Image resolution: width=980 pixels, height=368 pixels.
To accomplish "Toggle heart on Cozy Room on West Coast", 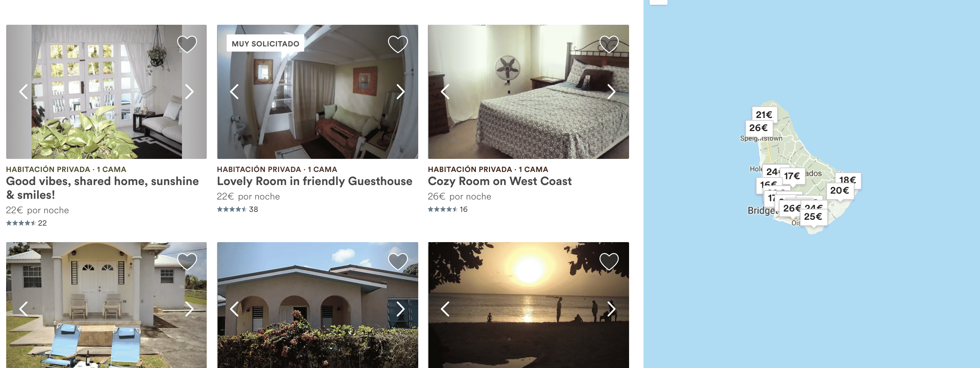I will tap(609, 44).
